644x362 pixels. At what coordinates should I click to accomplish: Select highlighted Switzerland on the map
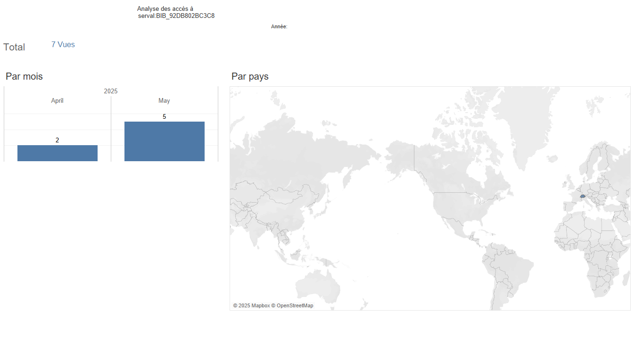click(583, 195)
